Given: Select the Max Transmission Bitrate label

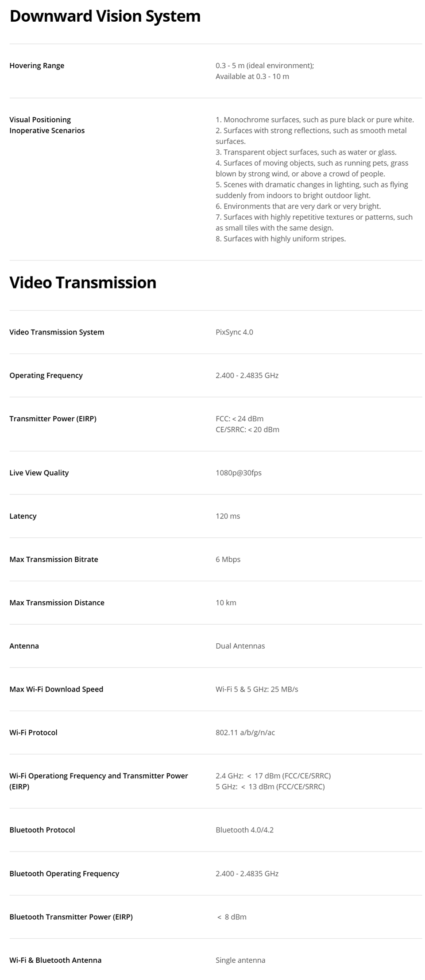Looking at the screenshot, I should point(54,560).
